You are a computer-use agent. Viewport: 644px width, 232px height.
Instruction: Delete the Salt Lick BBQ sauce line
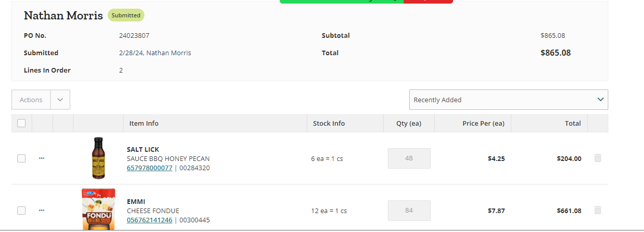pos(598,158)
